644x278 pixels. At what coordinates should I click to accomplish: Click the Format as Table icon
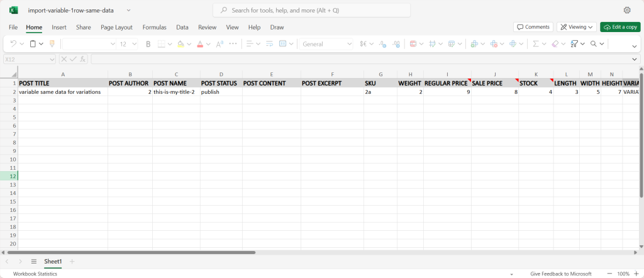tap(452, 44)
